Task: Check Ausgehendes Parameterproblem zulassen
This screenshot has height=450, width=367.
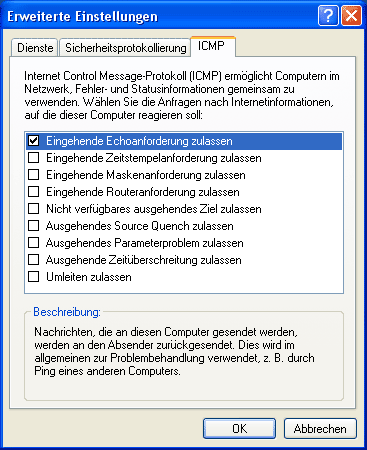Action: point(34,243)
